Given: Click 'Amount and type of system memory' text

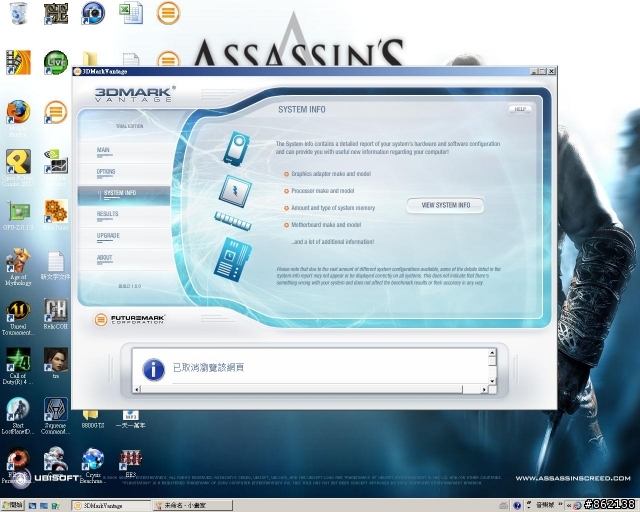Looking at the screenshot, I should [333, 208].
